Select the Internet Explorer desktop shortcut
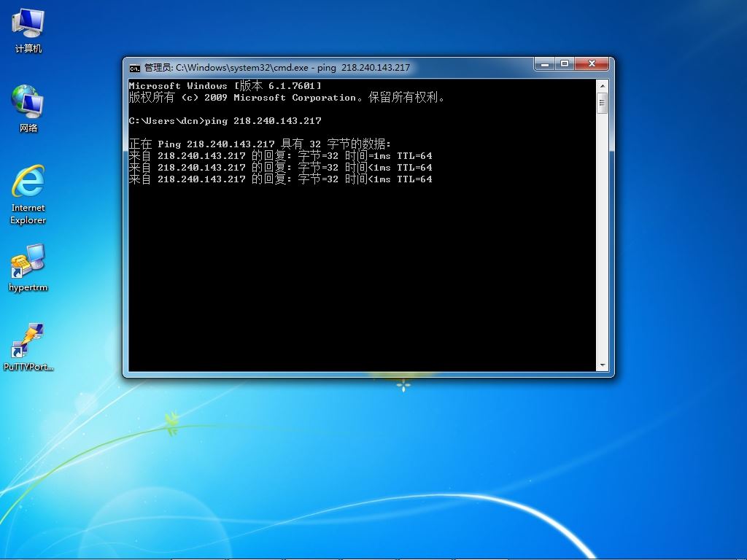The image size is (747, 560). pyautogui.click(x=28, y=195)
